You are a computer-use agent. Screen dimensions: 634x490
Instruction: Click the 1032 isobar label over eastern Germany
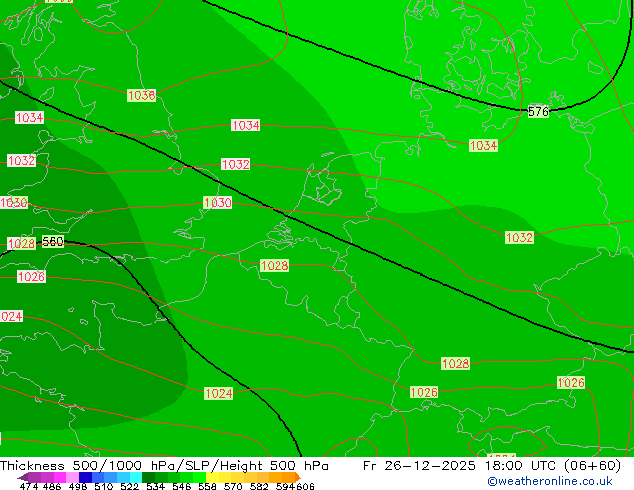coord(519,237)
